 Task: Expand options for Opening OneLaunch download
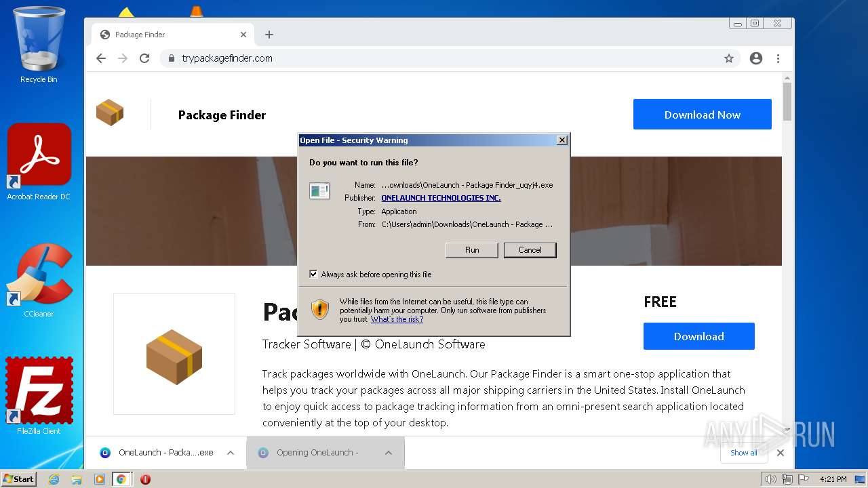pyautogui.click(x=389, y=453)
